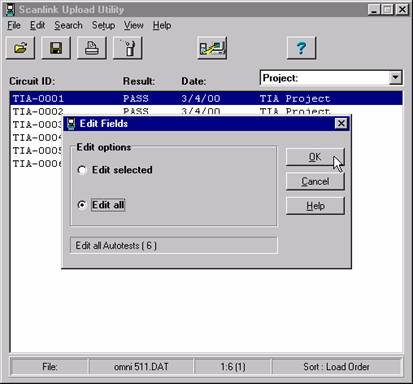Maximize the Scanlink Upload Utility window
Screen dimensions: 413x384
tap(387, 9)
